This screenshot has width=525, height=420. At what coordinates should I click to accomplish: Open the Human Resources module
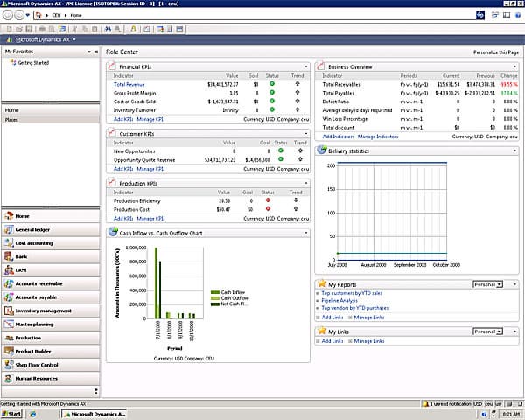50,379
